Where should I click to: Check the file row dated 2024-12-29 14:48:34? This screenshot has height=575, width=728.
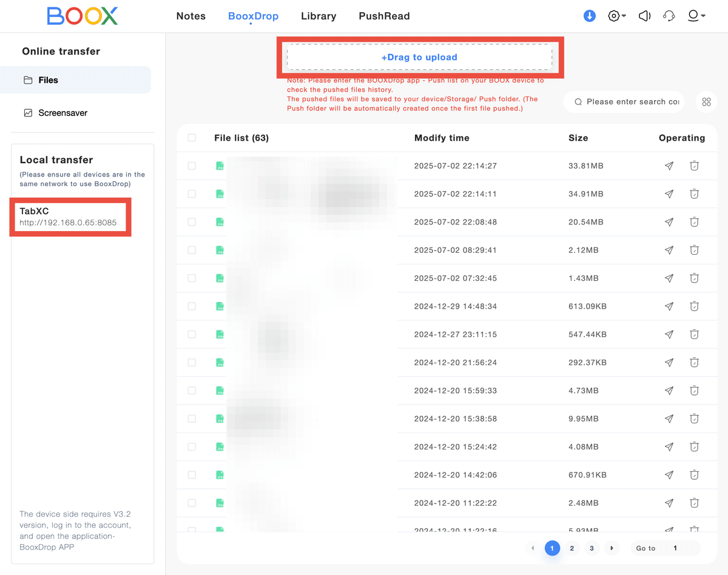(x=192, y=306)
